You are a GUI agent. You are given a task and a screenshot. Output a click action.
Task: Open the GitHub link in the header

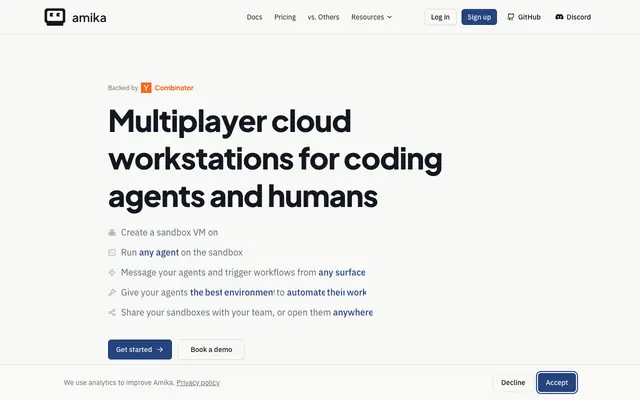524,17
